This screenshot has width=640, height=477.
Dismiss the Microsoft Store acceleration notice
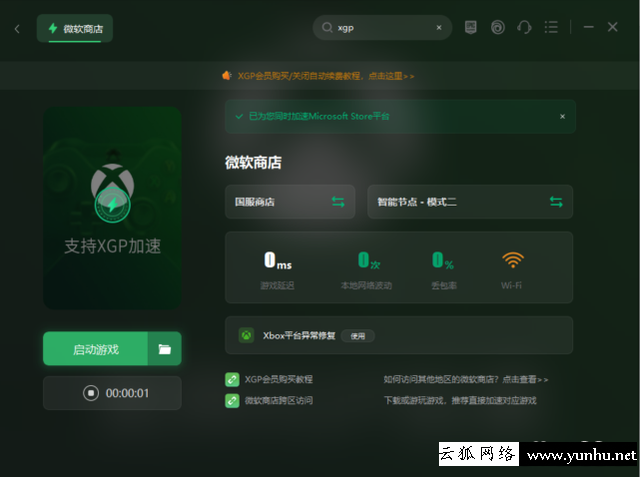[x=562, y=117]
